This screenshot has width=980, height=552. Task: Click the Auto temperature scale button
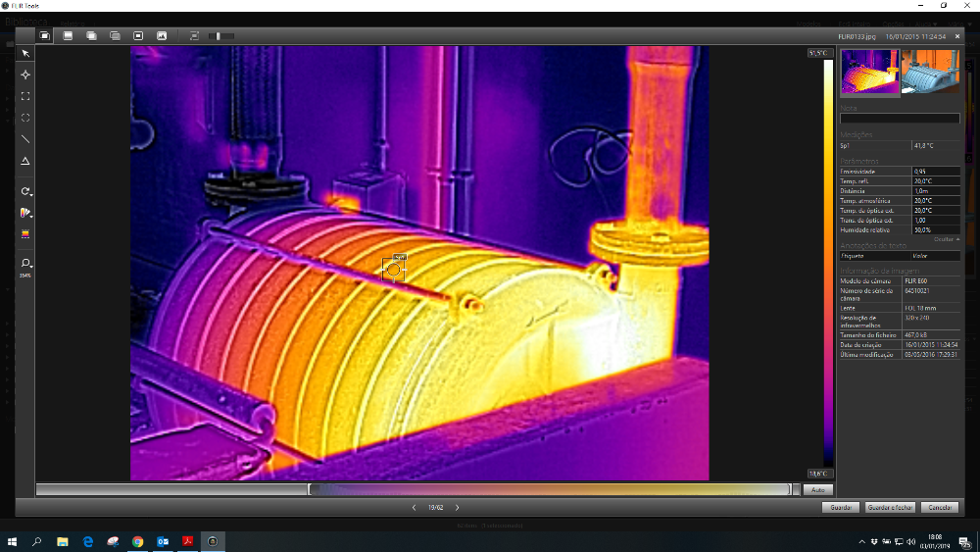coord(816,489)
